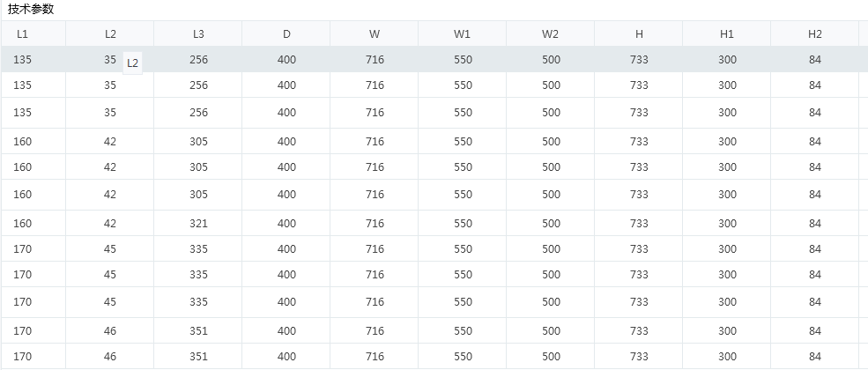This screenshot has height=370, width=868.
Task: Click the 技术参数 section title
Action: point(31,9)
